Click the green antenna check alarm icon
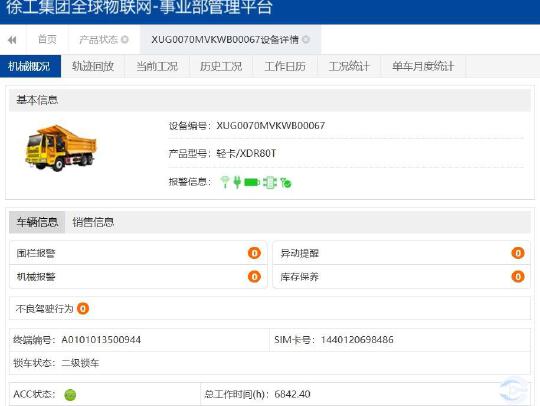Screen dimensions: 540x406 [286, 183]
